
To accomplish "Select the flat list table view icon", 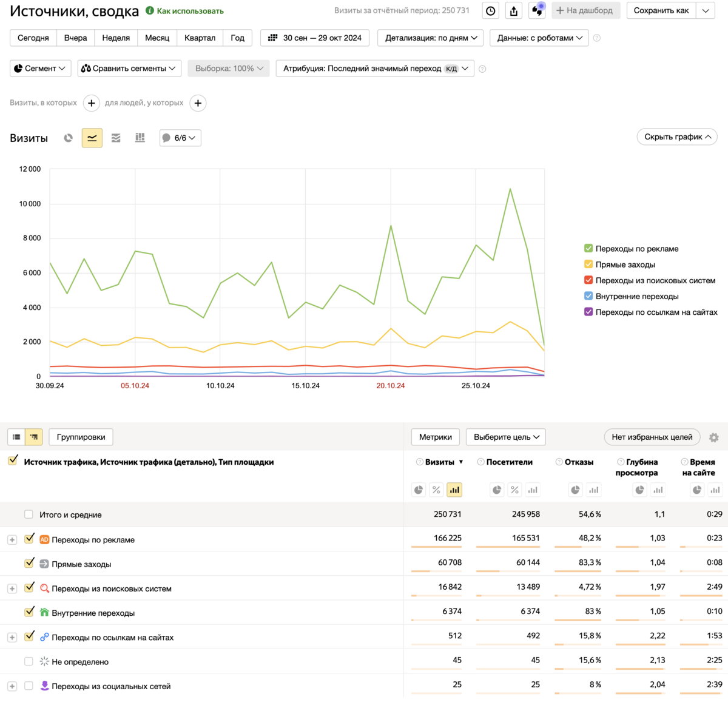I will 16,437.
